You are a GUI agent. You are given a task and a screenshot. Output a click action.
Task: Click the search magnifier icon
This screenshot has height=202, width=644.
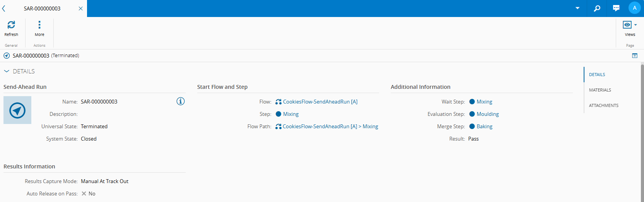[x=597, y=8]
